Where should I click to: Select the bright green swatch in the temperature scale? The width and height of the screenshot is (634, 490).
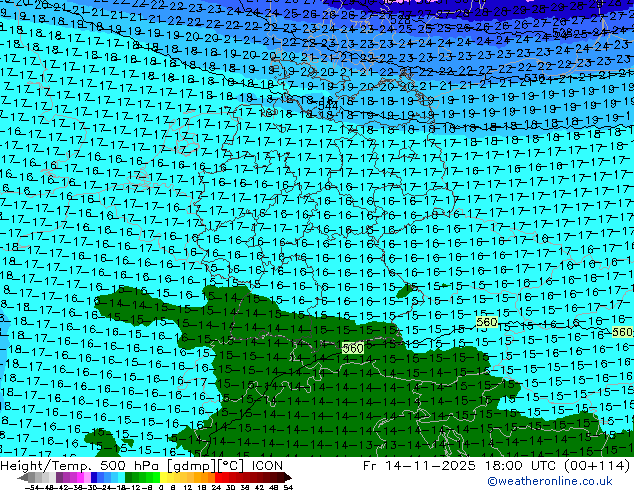(156, 477)
